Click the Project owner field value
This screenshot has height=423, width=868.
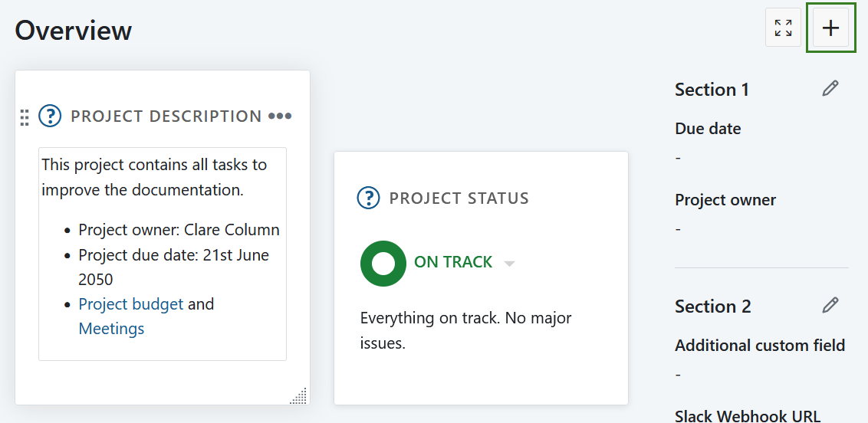tap(679, 229)
